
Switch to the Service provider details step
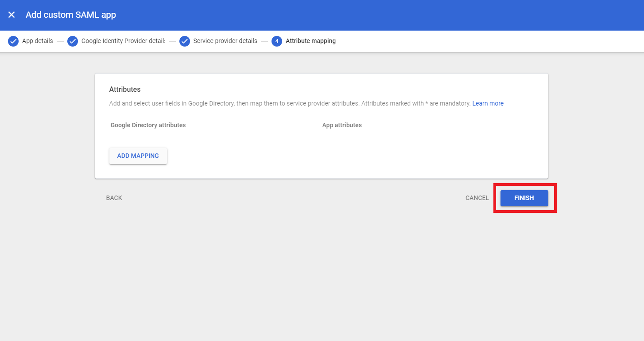coord(225,41)
